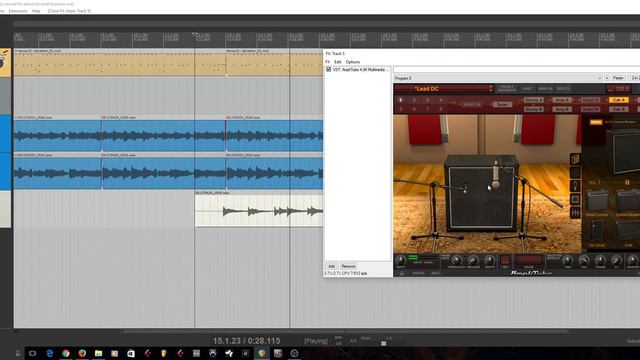Viewport: 640px width, 360px height.
Task: Click the transport time display 15.1.23 / 0:28.115
Action: click(x=246, y=341)
